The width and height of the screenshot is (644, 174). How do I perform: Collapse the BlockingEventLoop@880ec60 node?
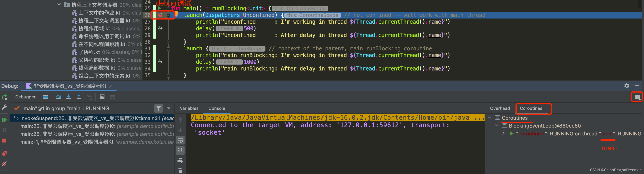(x=497, y=125)
